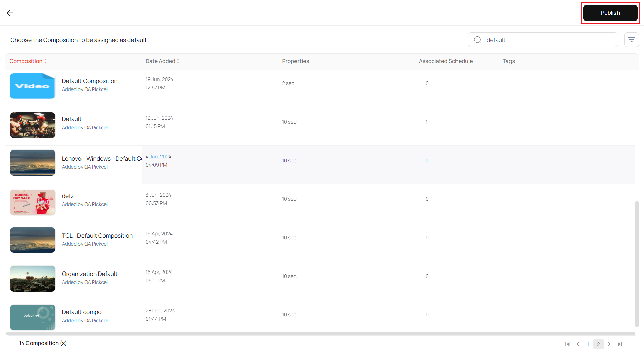644x362 pixels.
Task: Select page 1 in pagination
Action: click(588, 344)
